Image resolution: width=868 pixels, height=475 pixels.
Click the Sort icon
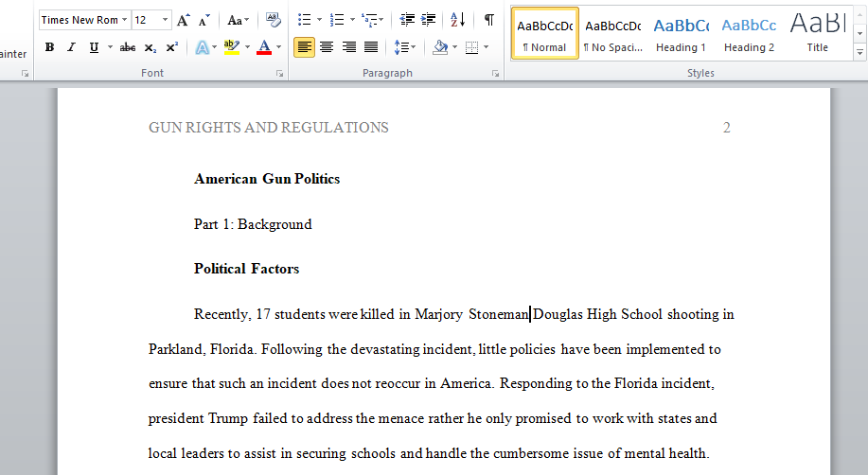tap(457, 21)
